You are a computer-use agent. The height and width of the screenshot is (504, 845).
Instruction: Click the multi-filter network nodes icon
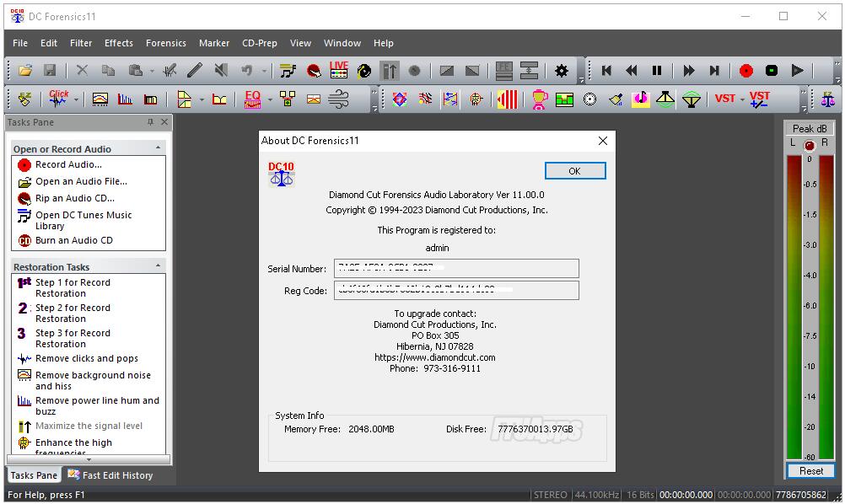pyautogui.click(x=288, y=99)
